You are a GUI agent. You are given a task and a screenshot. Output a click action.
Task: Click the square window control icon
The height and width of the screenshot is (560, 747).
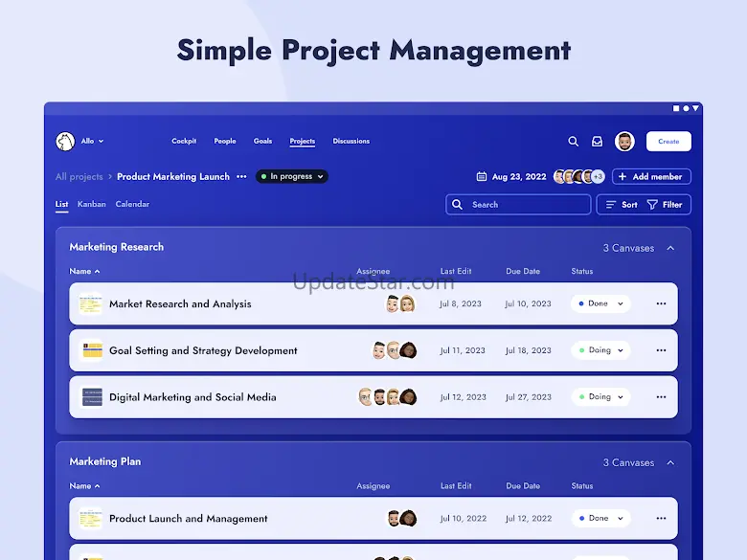click(676, 108)
